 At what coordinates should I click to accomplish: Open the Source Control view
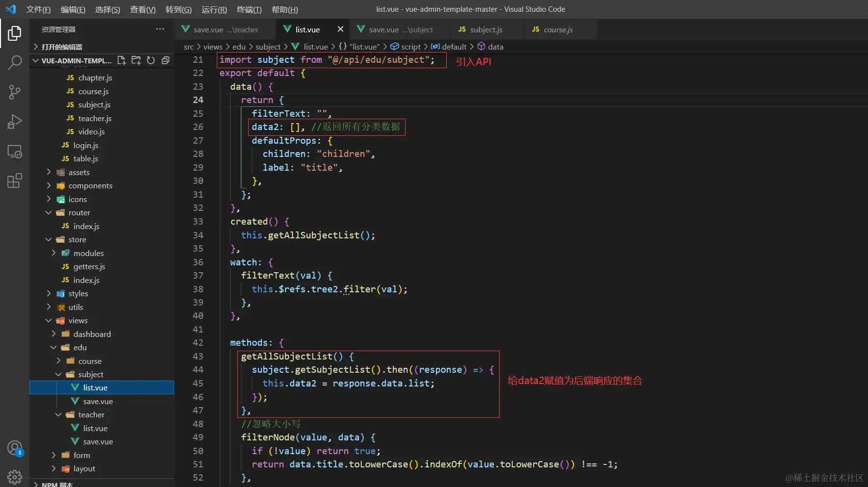pos(15,92)
